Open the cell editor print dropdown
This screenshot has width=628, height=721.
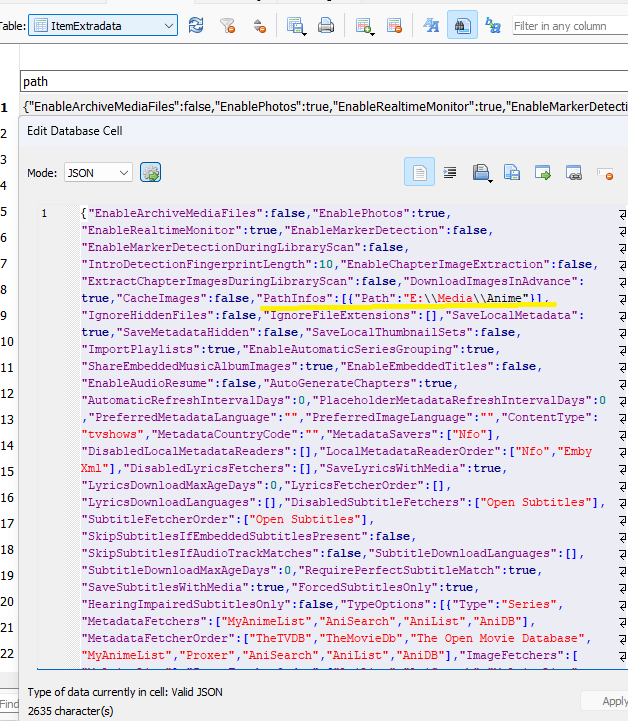pyautogui.click(x=482, y=173)
